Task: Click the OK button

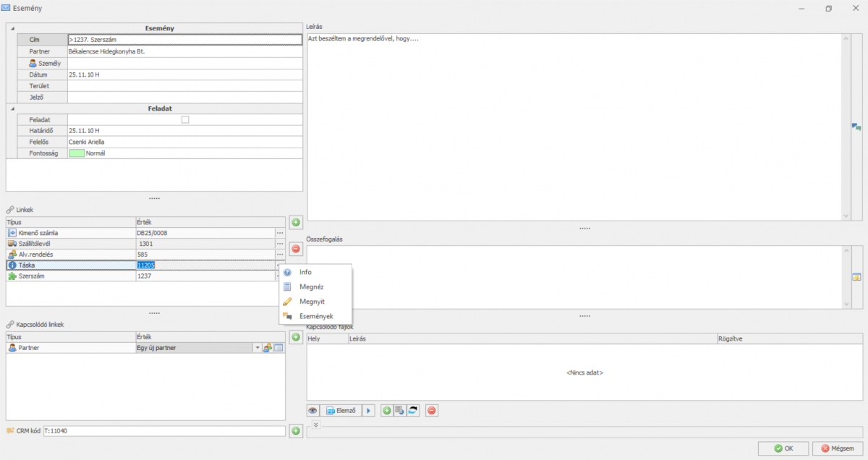Action: pyautogui.click(x=783, y=448)
